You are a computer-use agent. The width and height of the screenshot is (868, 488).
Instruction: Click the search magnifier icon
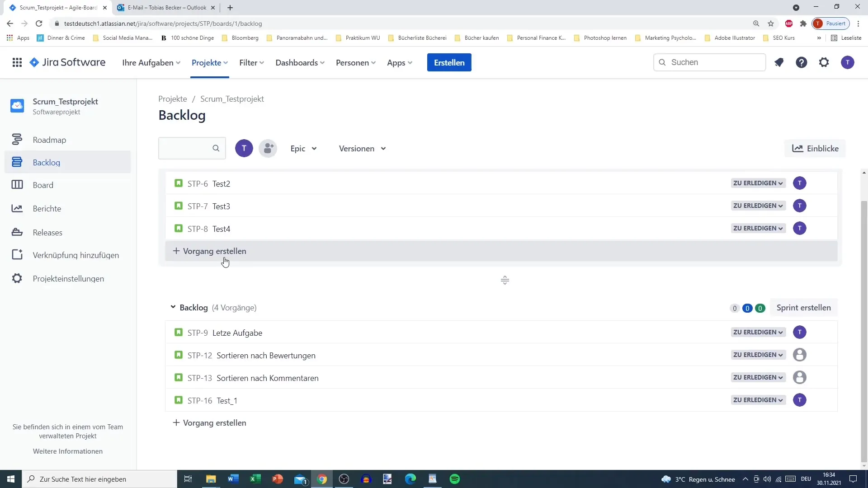pos(215,148)
